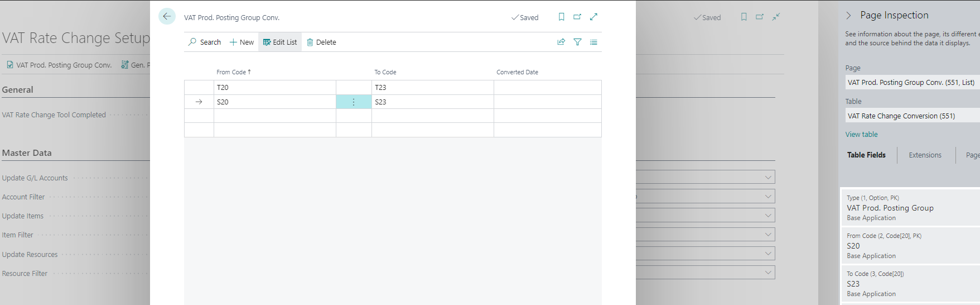980x305 pixels.
Task: Click the share icon in the toolbar
Action: click(x=561, y=42)
